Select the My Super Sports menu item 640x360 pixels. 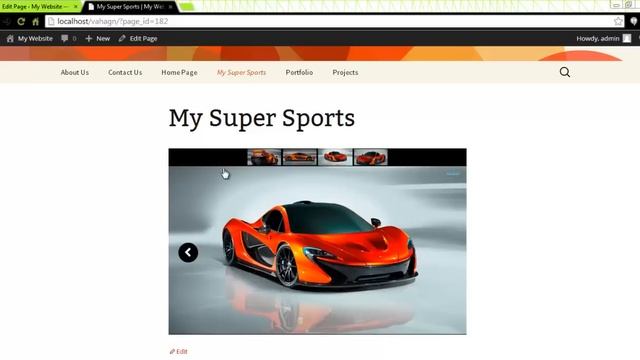(x=241, y=72)
